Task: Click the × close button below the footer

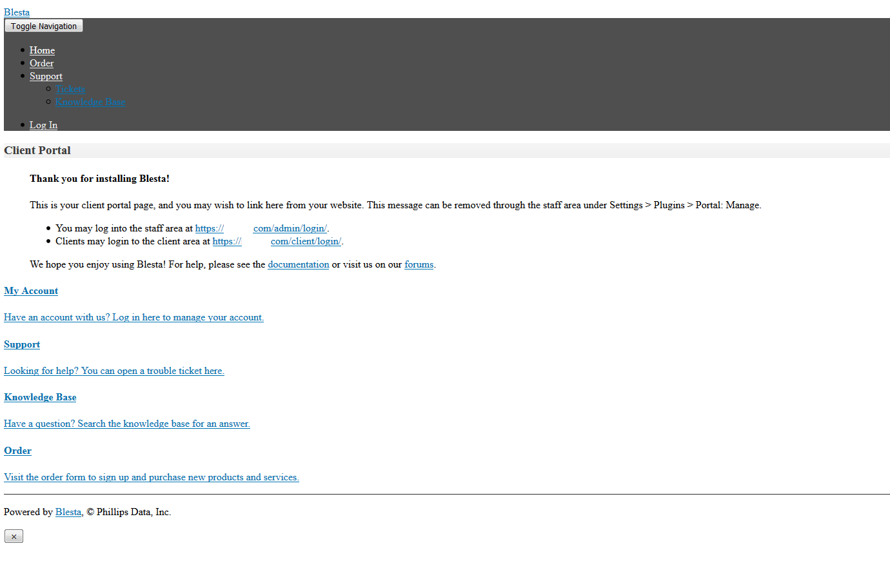Action: coord(14,536)
